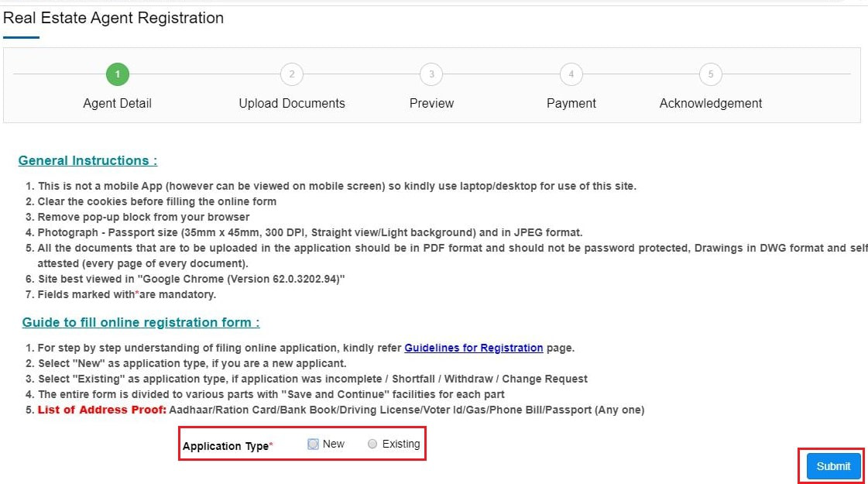Viewport: 868px width, 484px height.
Task: Click Guide to fill online registration form heading
Action: [x=140, y=322]
